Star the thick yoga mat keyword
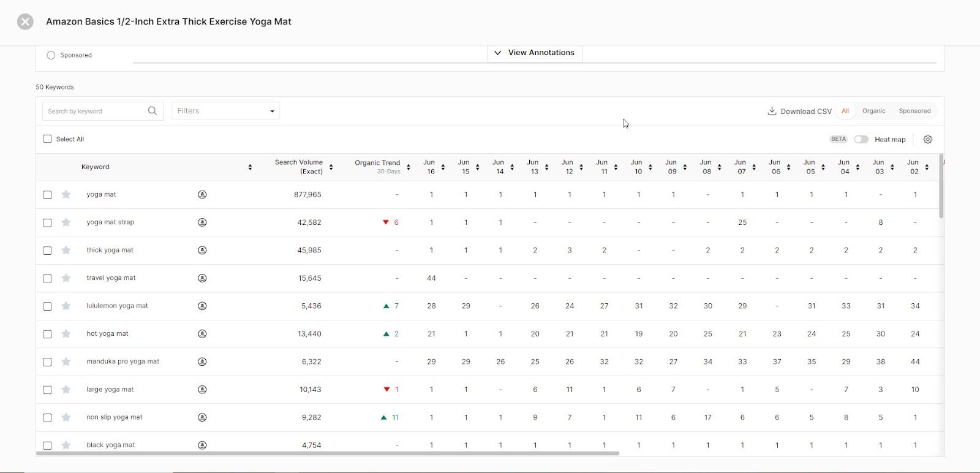 tap(66, 250)
